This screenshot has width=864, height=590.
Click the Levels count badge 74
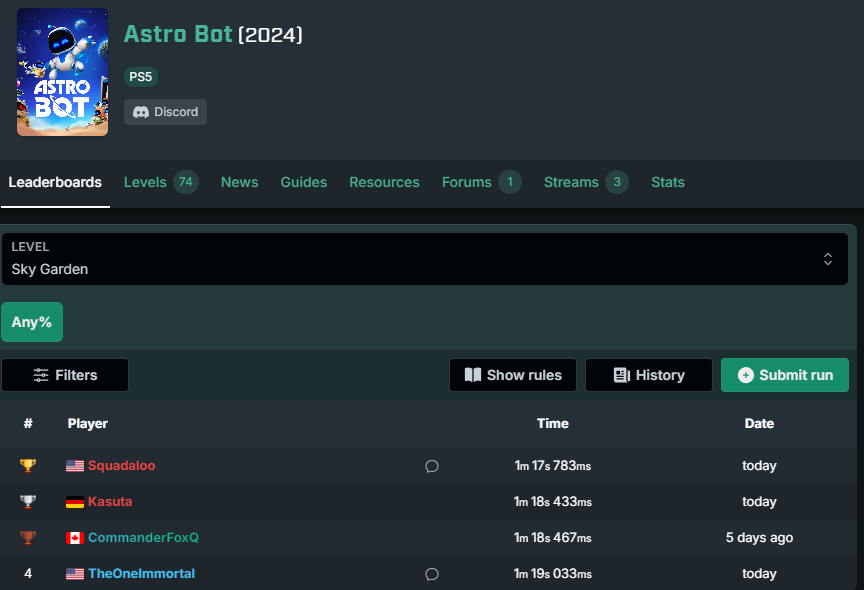pos(186,182)
